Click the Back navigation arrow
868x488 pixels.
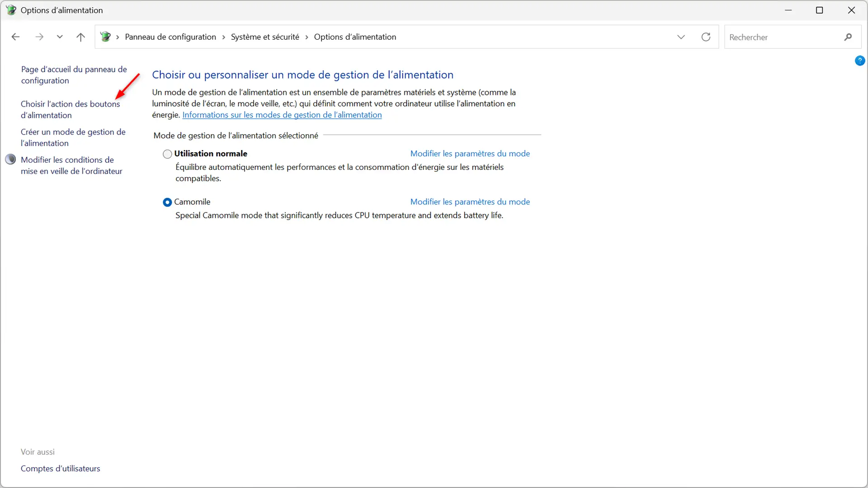[x=15, y=37]
